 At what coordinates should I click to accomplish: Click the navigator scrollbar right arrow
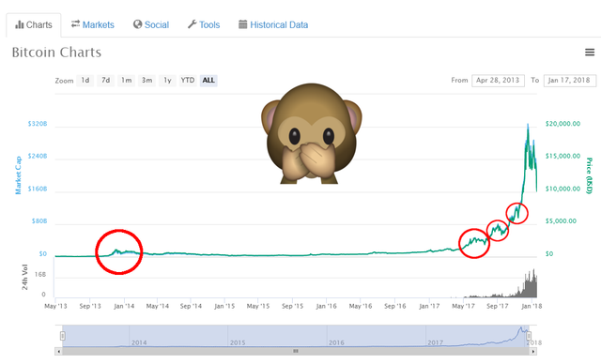tap(533, 351)
